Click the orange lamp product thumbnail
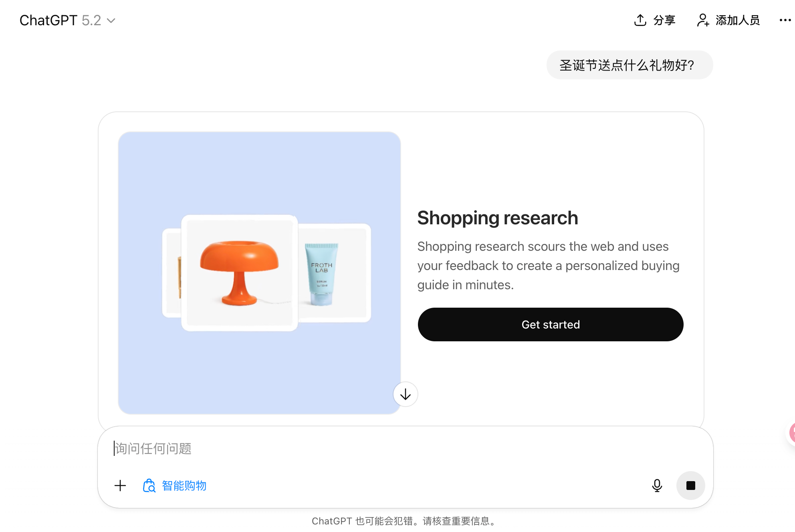 [239, 273]
